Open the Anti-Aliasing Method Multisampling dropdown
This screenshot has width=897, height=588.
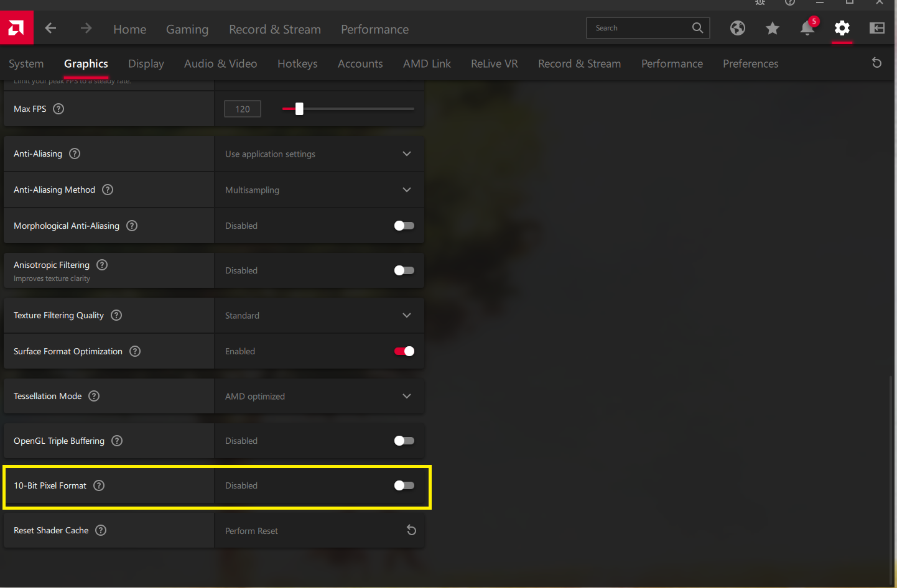319,190
